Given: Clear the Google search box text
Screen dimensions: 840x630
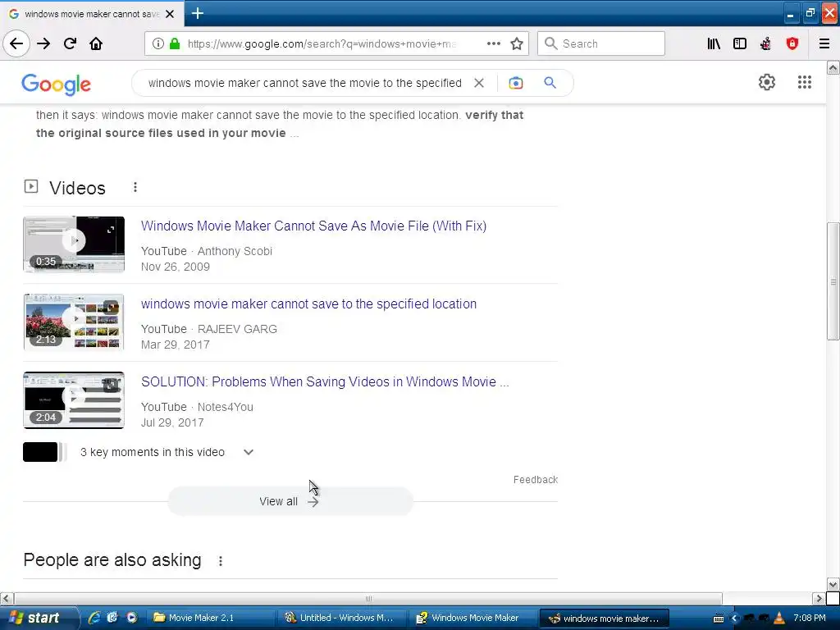Looking at the screenshot, I should [479, 83].
